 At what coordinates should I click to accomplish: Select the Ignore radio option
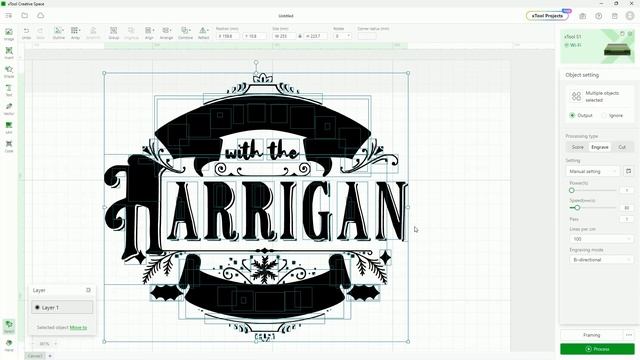tap(612, 116)
